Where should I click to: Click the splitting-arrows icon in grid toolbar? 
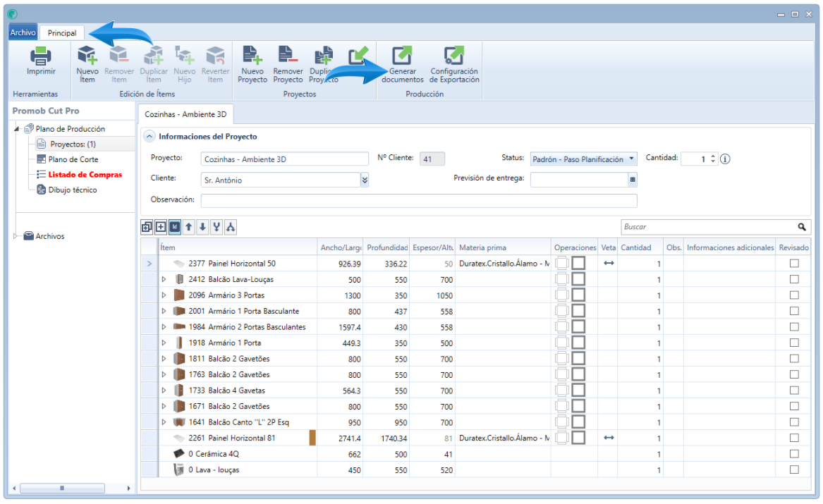(231, 227)
